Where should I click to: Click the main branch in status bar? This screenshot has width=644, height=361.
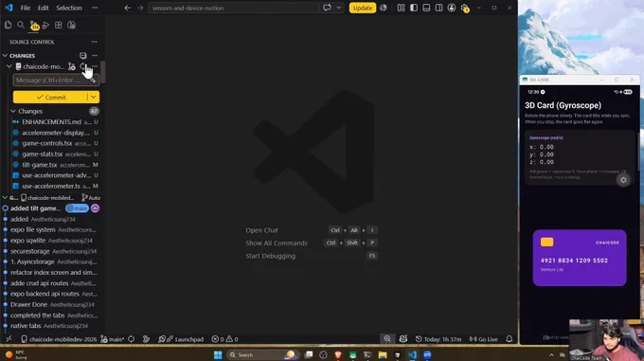[x=112, y=339]
